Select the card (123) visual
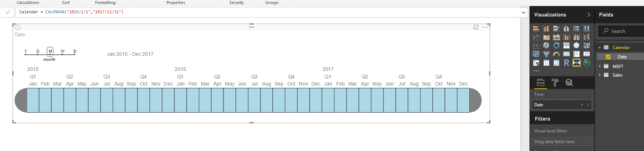This screenshot has width=644, height=151. 566,54
